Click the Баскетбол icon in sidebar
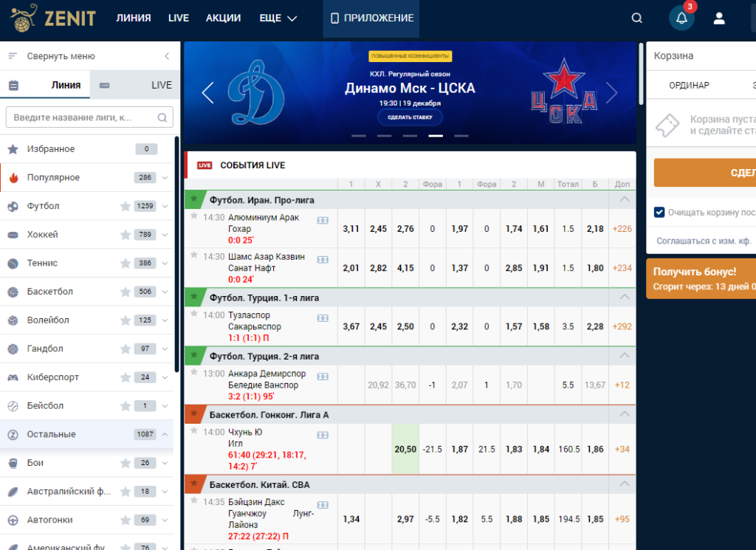Viewport: 756px width, 550px height. click(x=13, y=292)
